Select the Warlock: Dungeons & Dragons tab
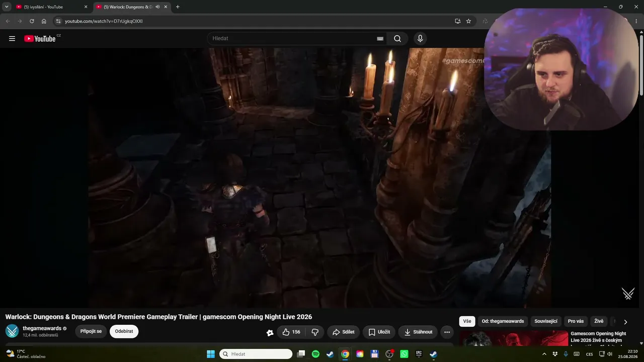The image size is (644, 362). (x=132, y=7)
